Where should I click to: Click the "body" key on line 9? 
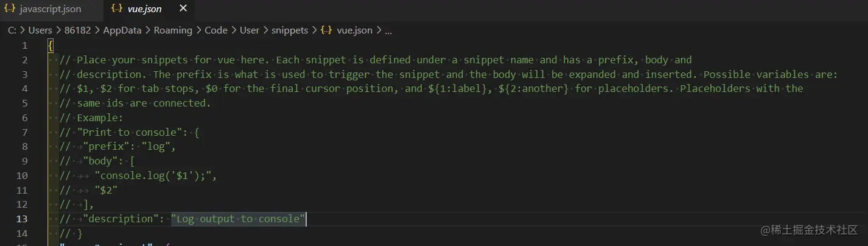pos(100,161)
